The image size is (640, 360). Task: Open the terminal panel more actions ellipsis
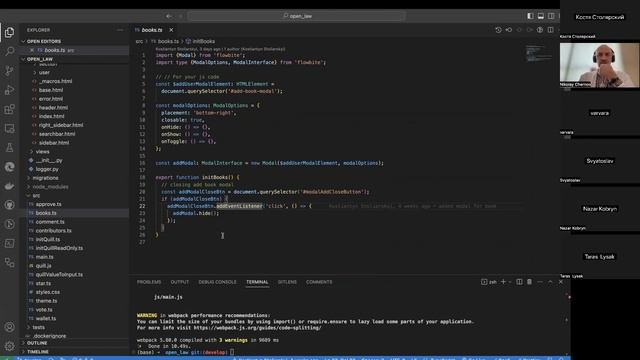coord(540,282)
